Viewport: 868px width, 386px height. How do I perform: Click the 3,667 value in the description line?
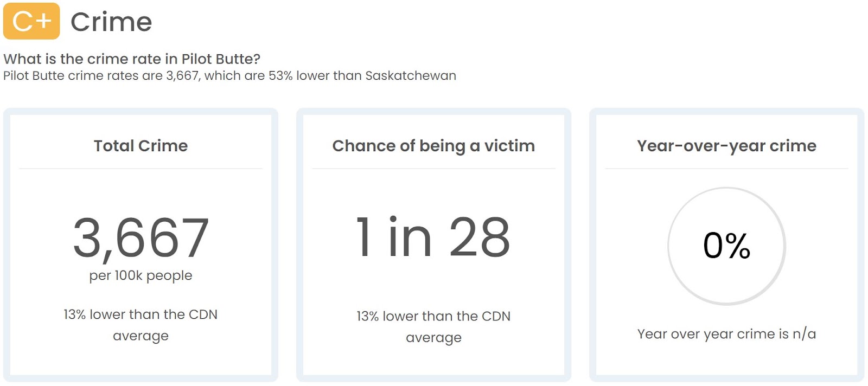pos(183,76)
